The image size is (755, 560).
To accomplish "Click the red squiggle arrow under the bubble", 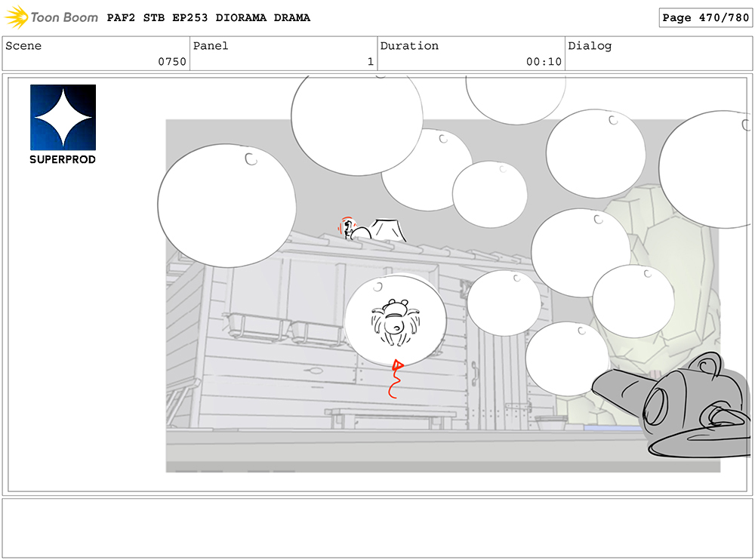I will point(396,379).
